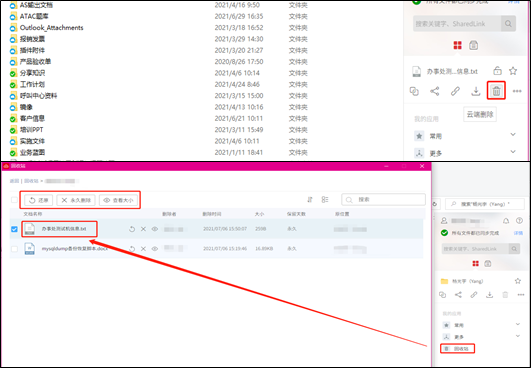Click the 永久删除 permanent delete button
The image size is (531, 368).
coord(76,200)
